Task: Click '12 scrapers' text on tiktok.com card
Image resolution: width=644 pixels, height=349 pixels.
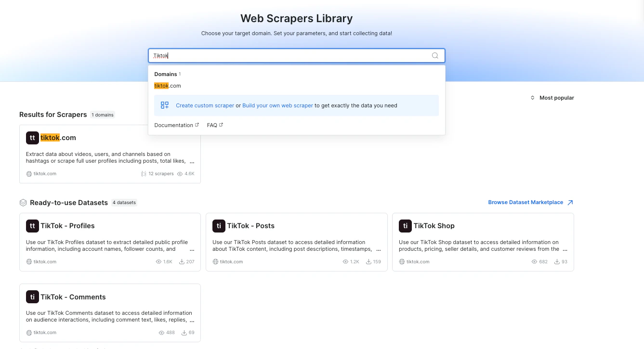Action: pyautogui.click(x=161, y=174)
